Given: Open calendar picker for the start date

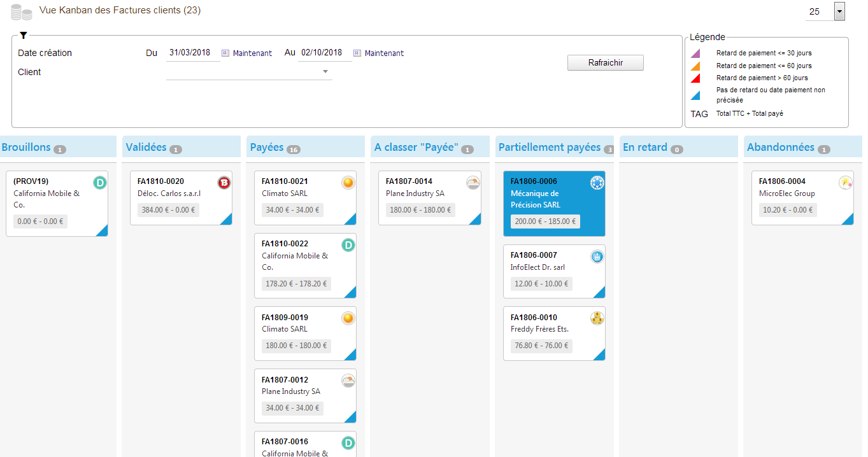Looking at the screenshot, I should pyautogui.click(x=225, y=53).
